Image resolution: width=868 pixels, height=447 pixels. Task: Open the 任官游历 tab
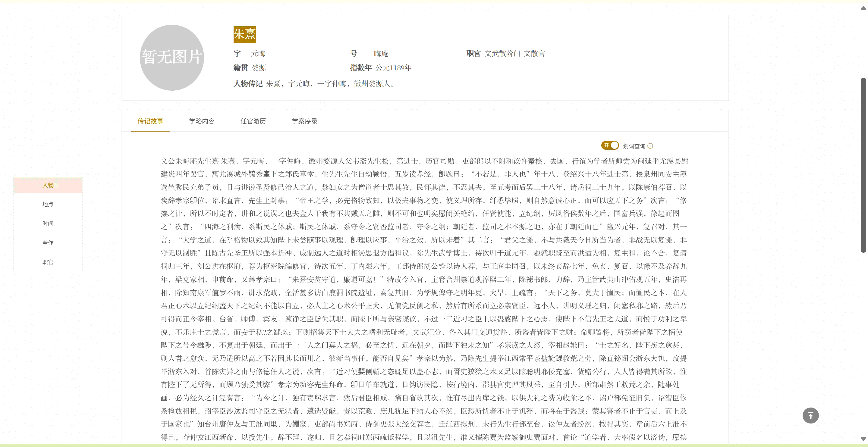tap(253, 121)
